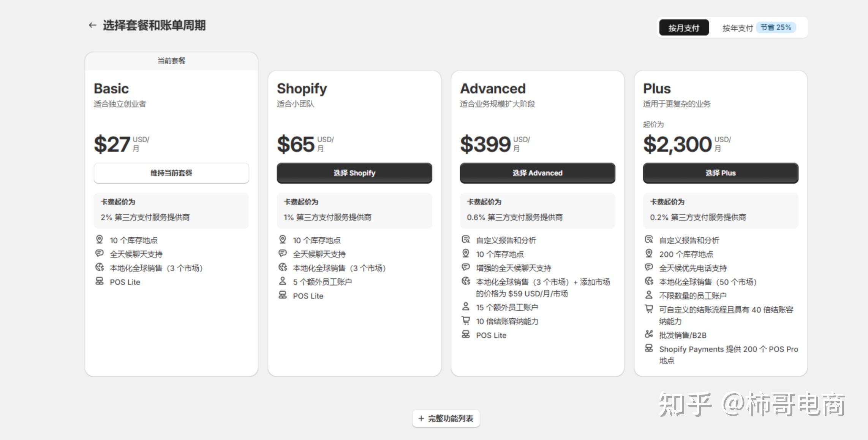Click 2% 第三方支付服务提供商 text
The image size is (868, 440).
(145, 217)
